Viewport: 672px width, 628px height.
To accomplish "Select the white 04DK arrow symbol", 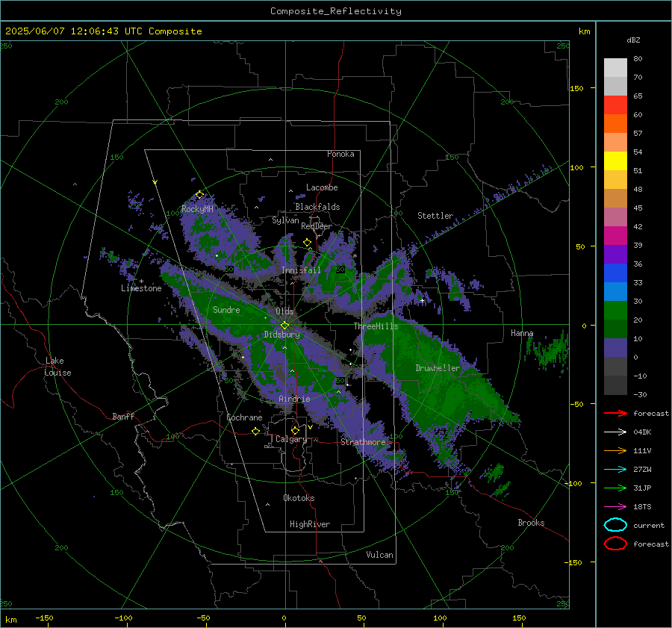I will point(615,432).
